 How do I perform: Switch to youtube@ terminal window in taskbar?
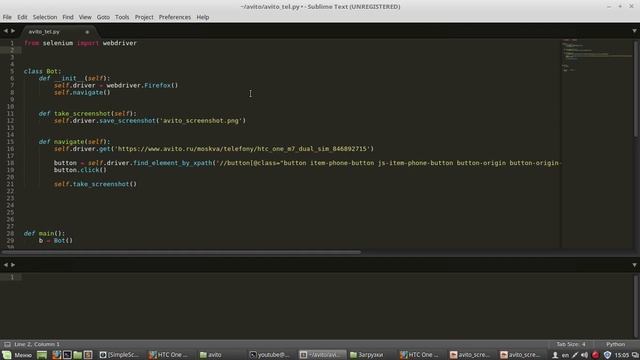pos(270,355)
